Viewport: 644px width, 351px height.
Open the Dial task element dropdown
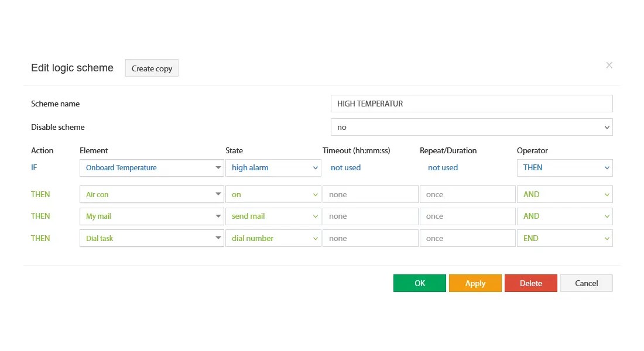[x=152, y=238]
